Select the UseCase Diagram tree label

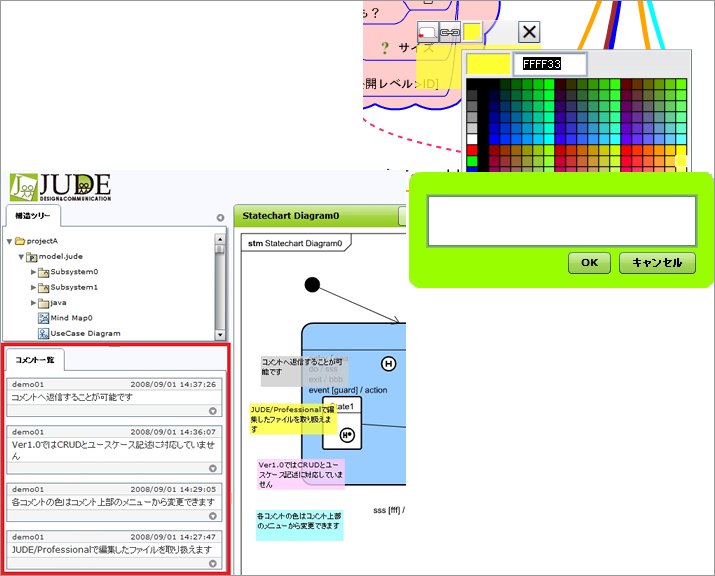click(86, 333)
